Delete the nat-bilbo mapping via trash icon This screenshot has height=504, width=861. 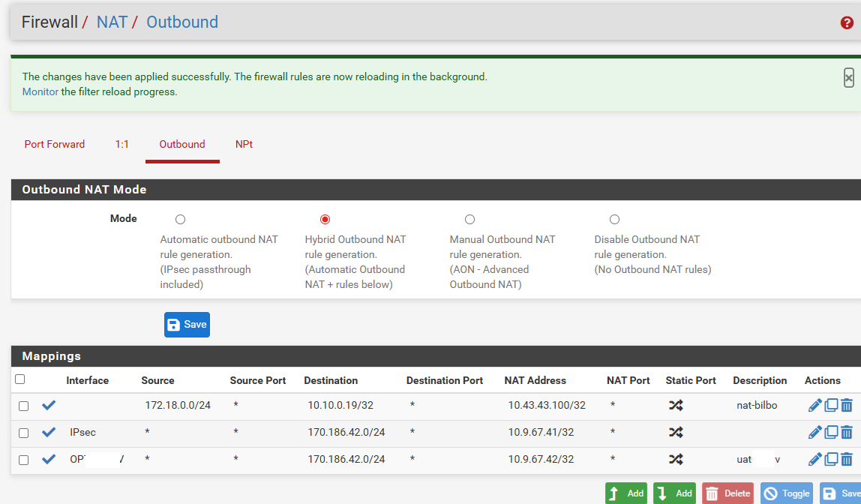847,406
